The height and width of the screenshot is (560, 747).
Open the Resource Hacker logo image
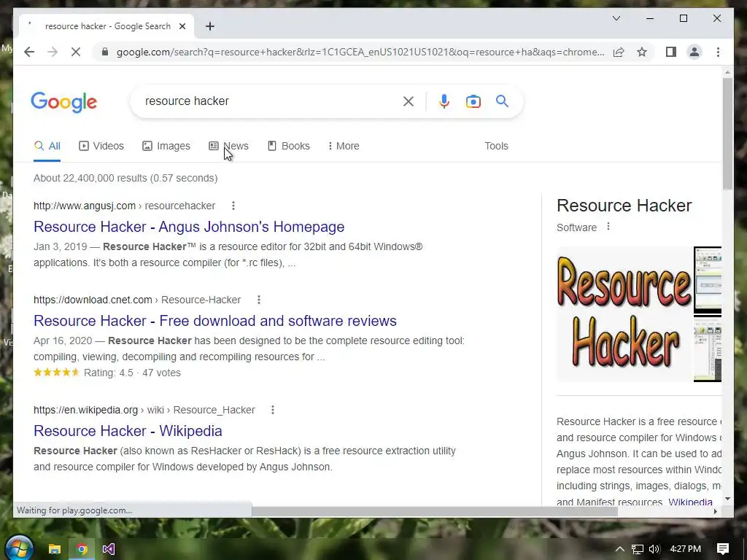click(624, 314)
